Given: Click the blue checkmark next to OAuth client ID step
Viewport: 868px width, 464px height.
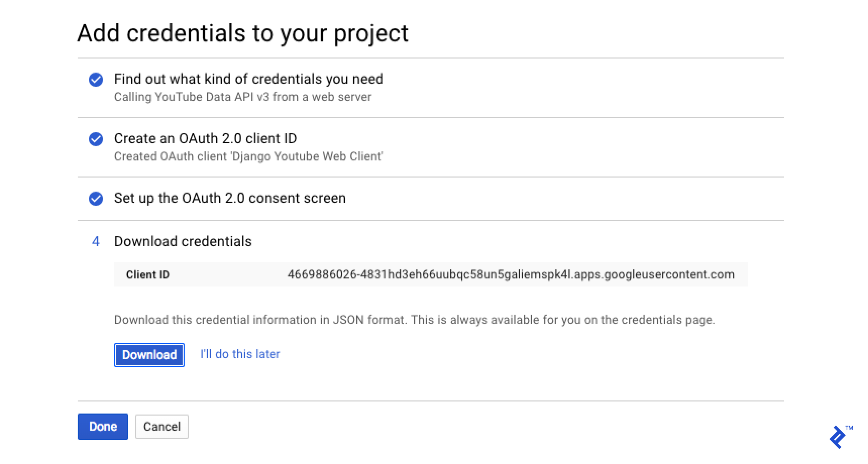Looking at the screenshot, I should (x=96, y=139).
